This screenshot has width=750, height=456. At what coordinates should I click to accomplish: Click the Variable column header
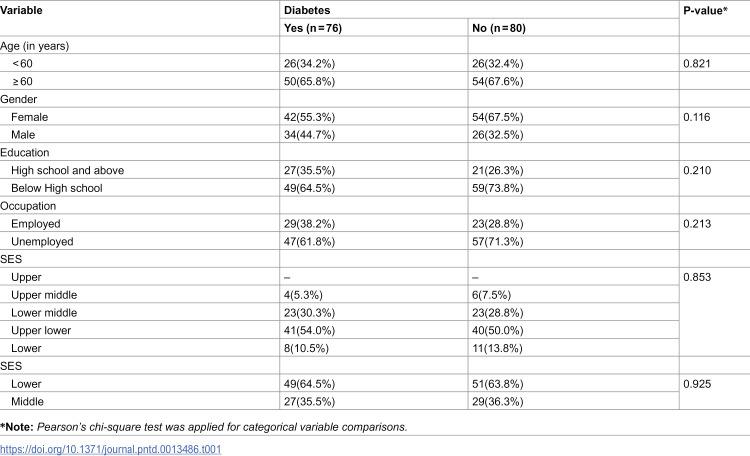(25, 9)
